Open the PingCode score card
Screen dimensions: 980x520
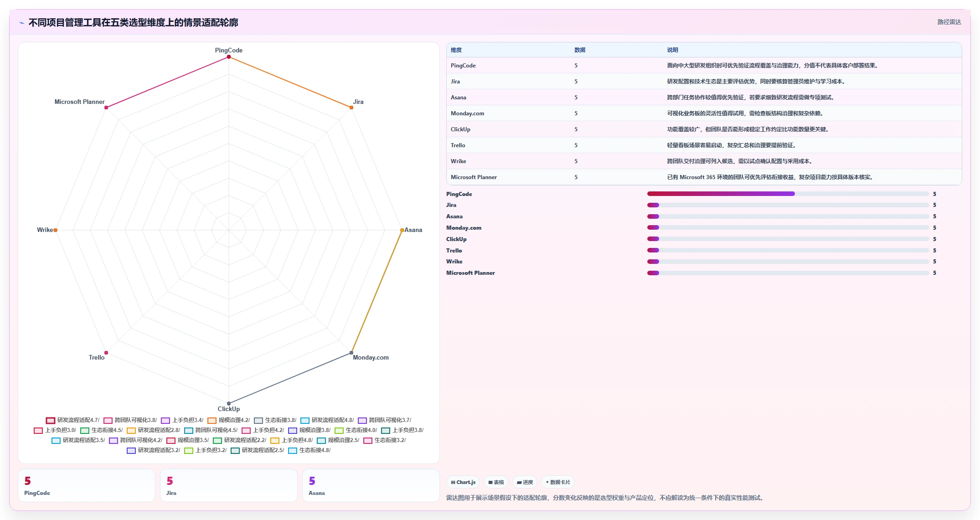click(87, 485)
